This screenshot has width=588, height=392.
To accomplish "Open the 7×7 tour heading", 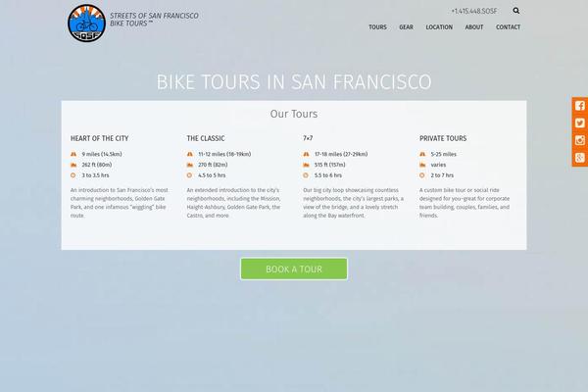I will 308,138.
